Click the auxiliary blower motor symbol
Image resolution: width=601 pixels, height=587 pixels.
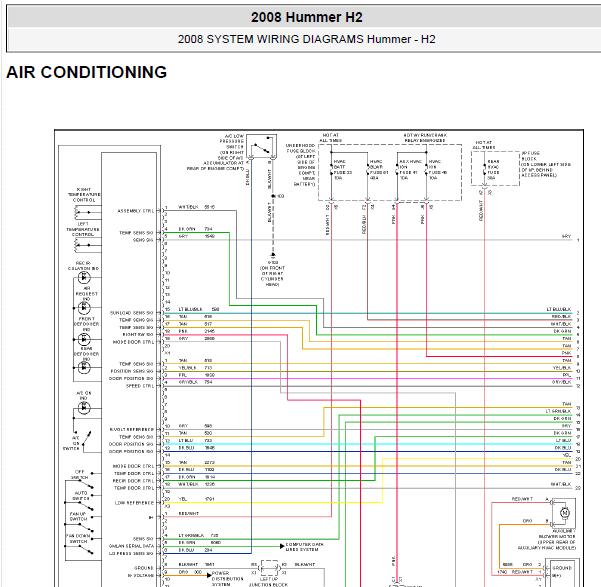565,512
